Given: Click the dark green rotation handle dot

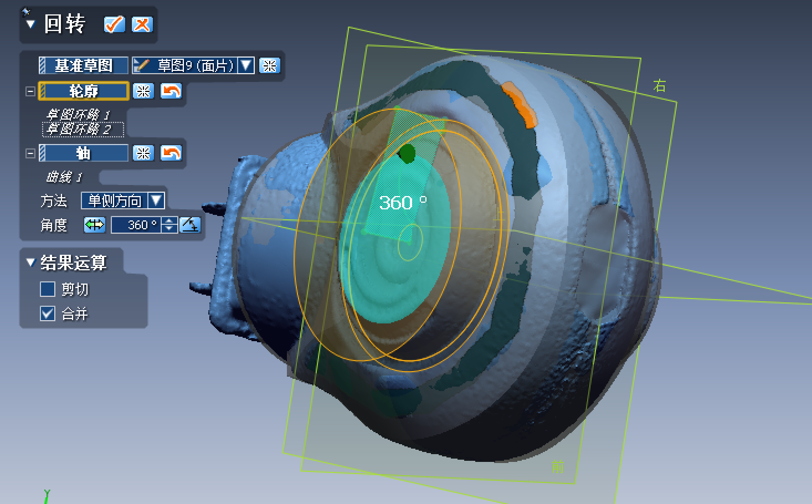Looking at the screenshot, I should click(x=407, y=153).
